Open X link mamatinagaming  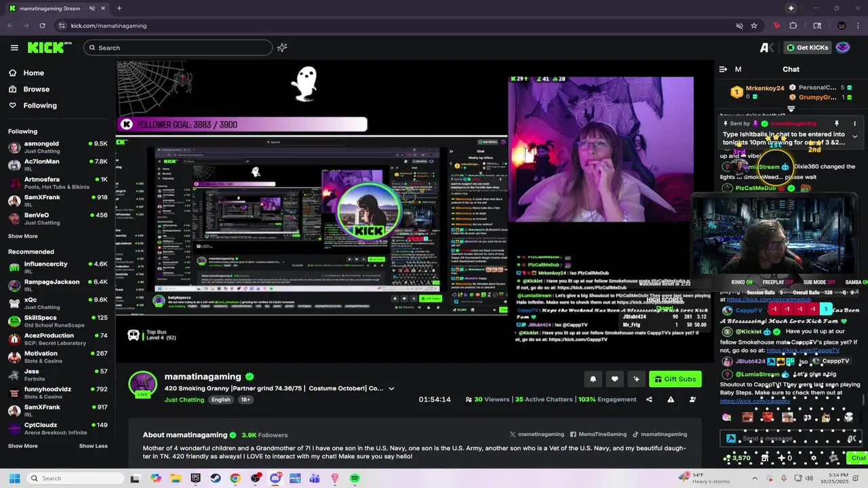(x=537, y=434)
